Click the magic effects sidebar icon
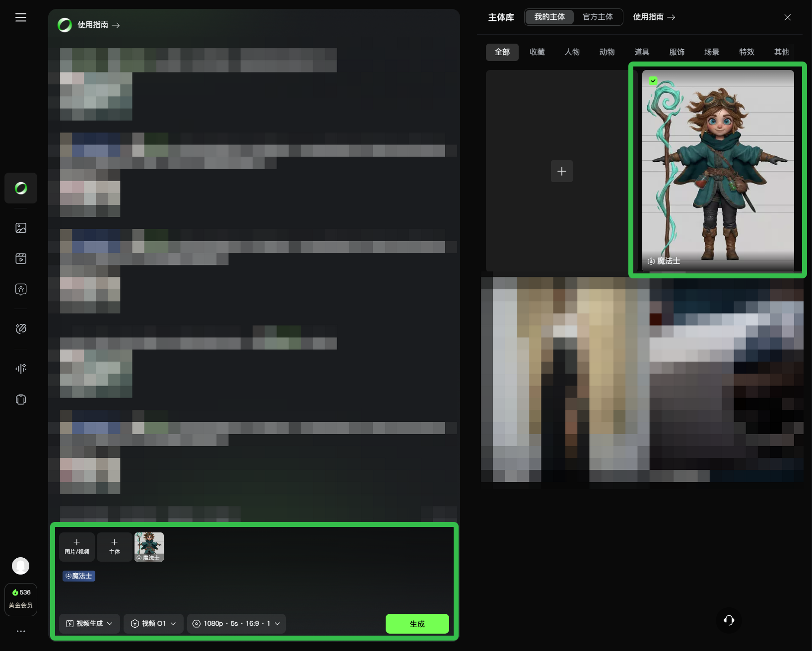This screenshot has height=651, width=812. pos(21,328)
